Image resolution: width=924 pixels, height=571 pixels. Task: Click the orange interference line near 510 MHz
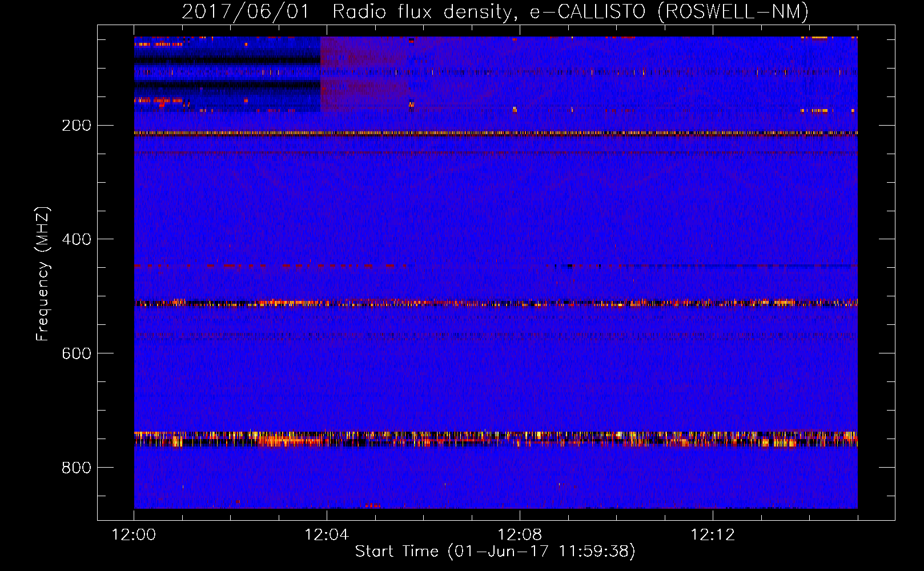tap(496, 303)
